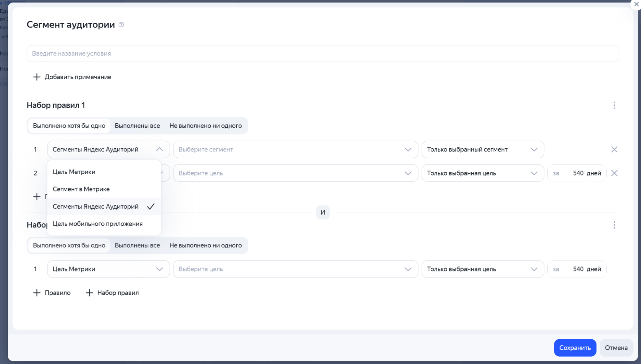Image resolution: width=641 pixels, height=364 pixels.
Task: Select Выполнены все in second rule set
Action: click(x=137, y=245)
